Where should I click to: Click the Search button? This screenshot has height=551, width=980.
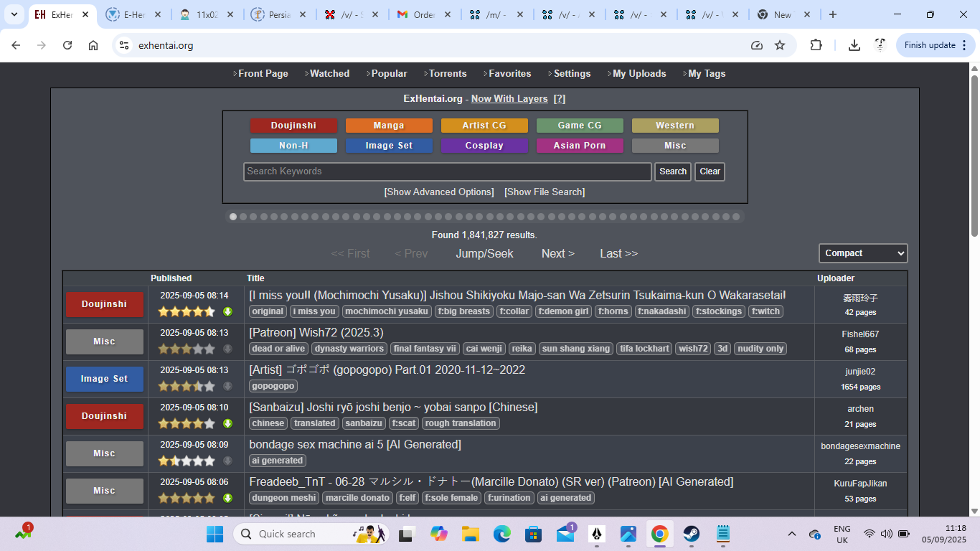point(673,171)
